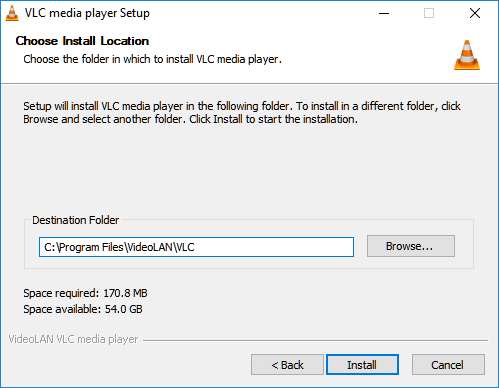This screenshot has width=499, height=388.
Task: Click the Install button
Action: (x=362, y=365)
